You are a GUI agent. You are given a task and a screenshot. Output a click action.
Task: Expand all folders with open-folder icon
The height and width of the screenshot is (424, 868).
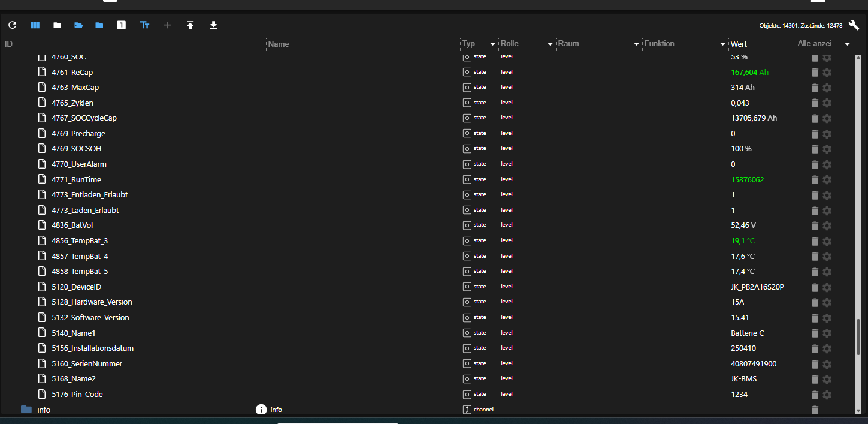click(x=78, y=25)
